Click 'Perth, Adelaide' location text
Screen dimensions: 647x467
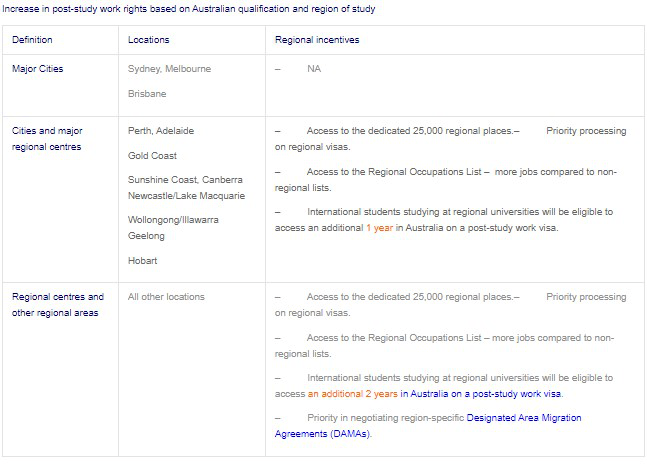161,131
